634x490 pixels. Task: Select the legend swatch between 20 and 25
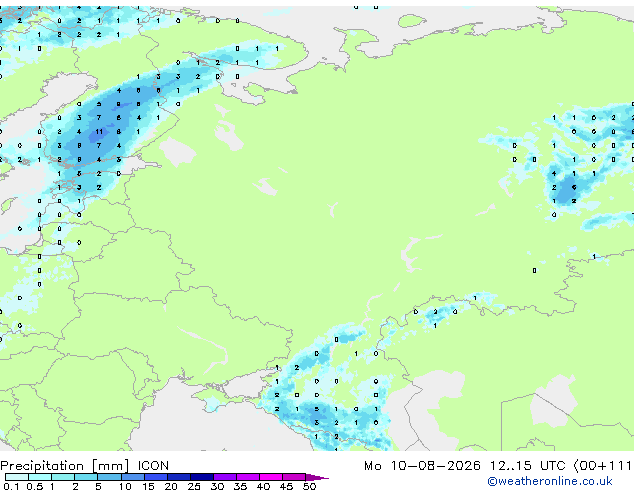pos(179,477)
